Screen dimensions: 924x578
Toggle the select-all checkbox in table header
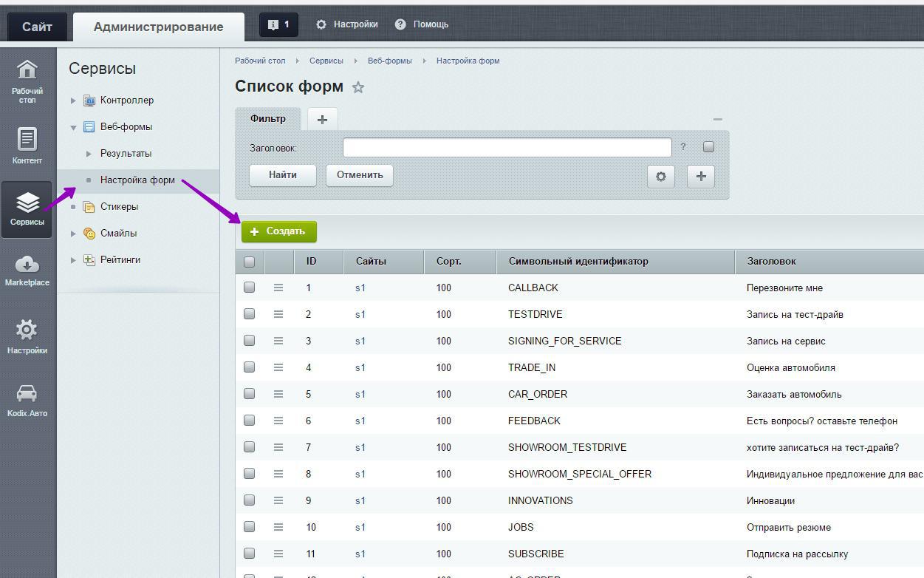[250, 261]
